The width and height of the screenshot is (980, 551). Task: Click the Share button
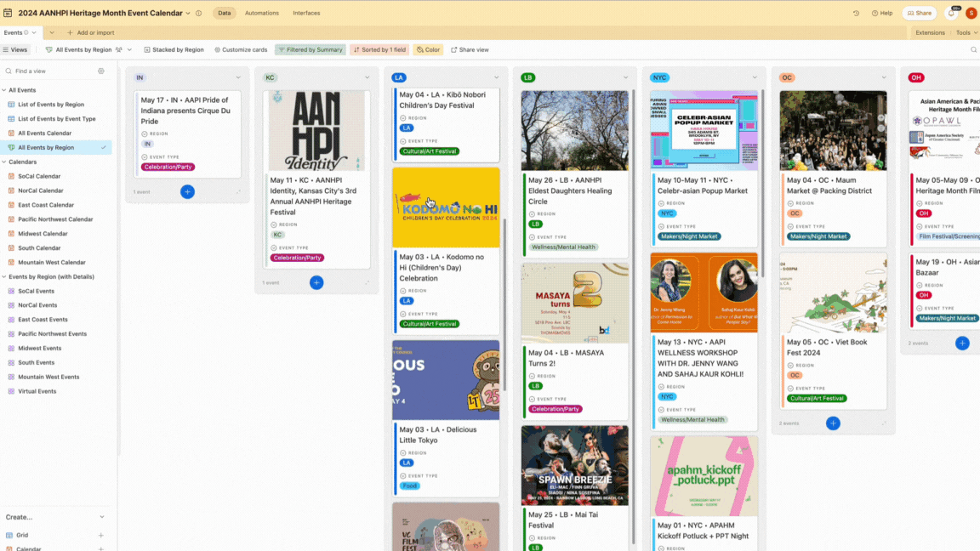920,13
